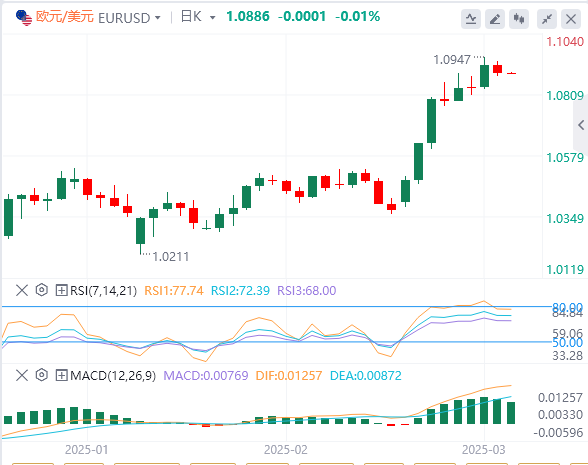The height and width of the screenshot is (465, 588).
Task: Click the 欧元/美元 pair name
Action: tap(64, 17)
